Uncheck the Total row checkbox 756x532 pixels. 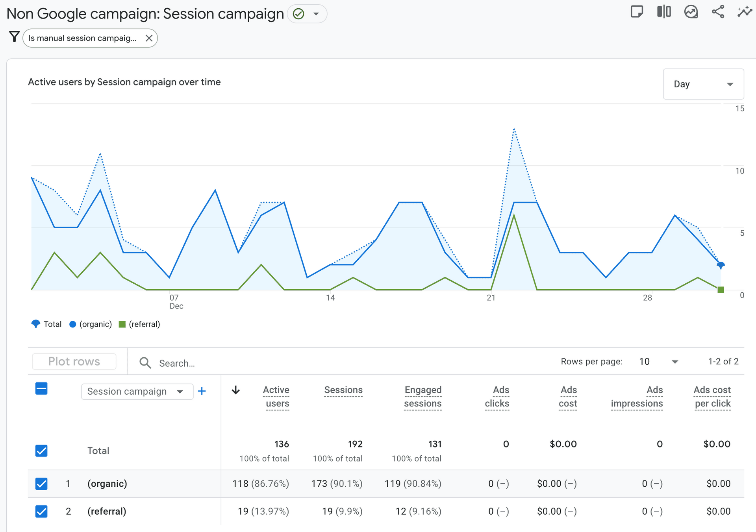41,451
